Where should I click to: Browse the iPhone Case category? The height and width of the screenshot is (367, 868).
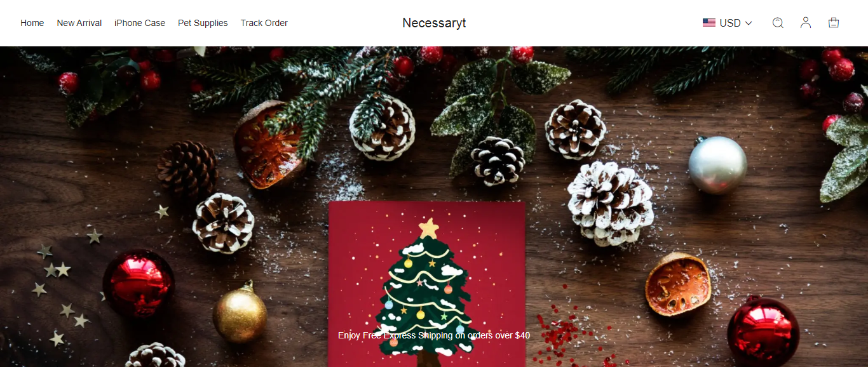pyautogui.click(x=140, y=23)
